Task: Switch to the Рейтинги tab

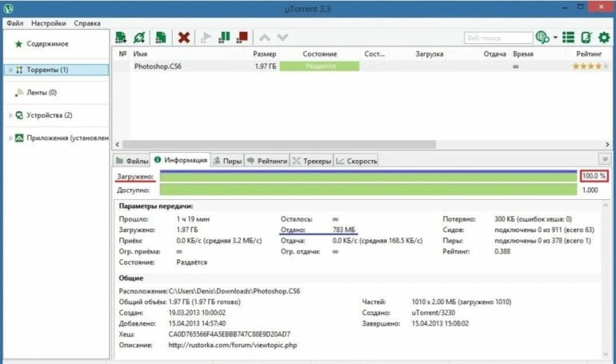Action: tap(267, 161)
